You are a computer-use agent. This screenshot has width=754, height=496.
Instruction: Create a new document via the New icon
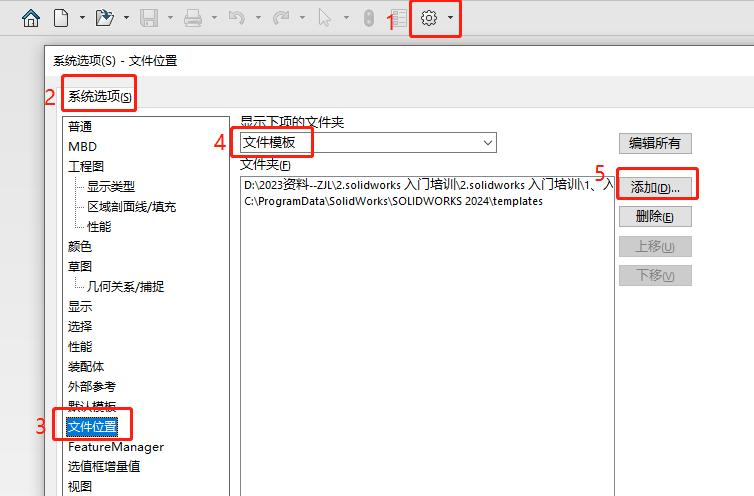click(62, 18)
